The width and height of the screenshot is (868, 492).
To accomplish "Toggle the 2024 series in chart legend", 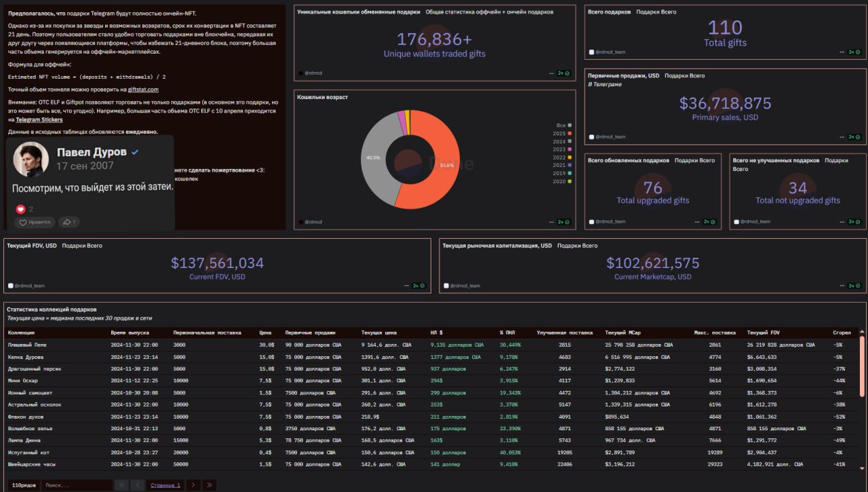I will pyautogui.click(x=562, y=141).
